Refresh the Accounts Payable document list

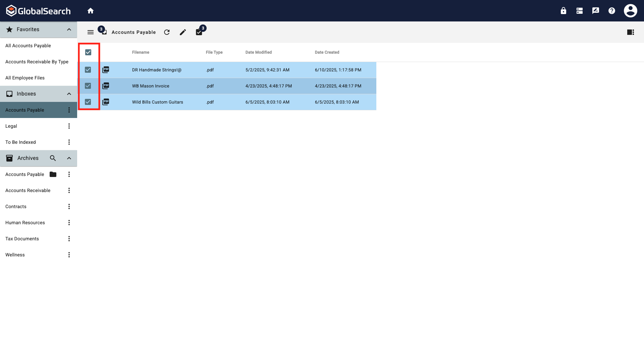pos(167,32)
